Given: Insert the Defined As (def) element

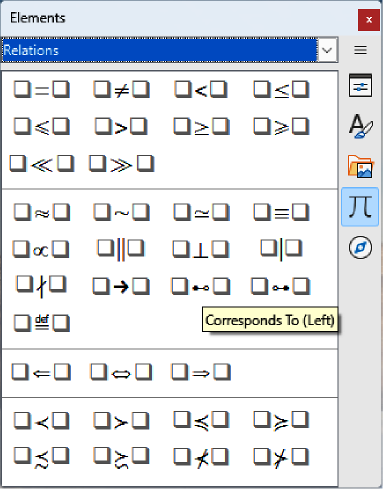Looking at the screenshot, I should pyautogui.click(x=42, y=323).
